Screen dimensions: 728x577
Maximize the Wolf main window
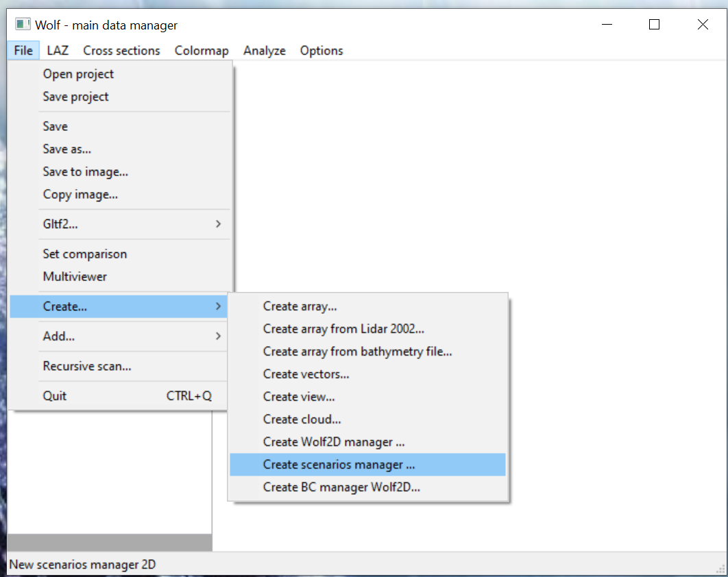[x=654, y=25]
